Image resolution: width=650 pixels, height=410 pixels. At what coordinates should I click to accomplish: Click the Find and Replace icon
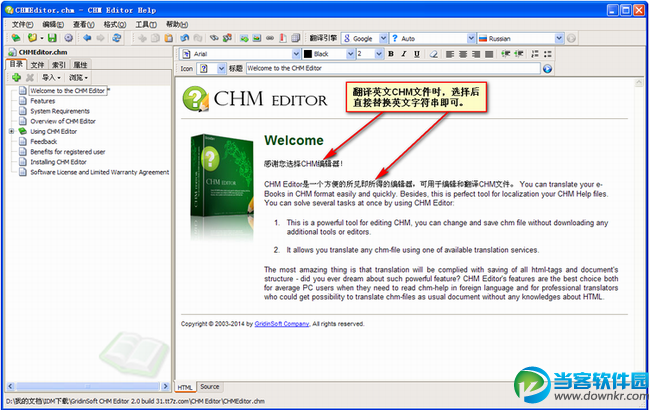(x=227, y=38)
